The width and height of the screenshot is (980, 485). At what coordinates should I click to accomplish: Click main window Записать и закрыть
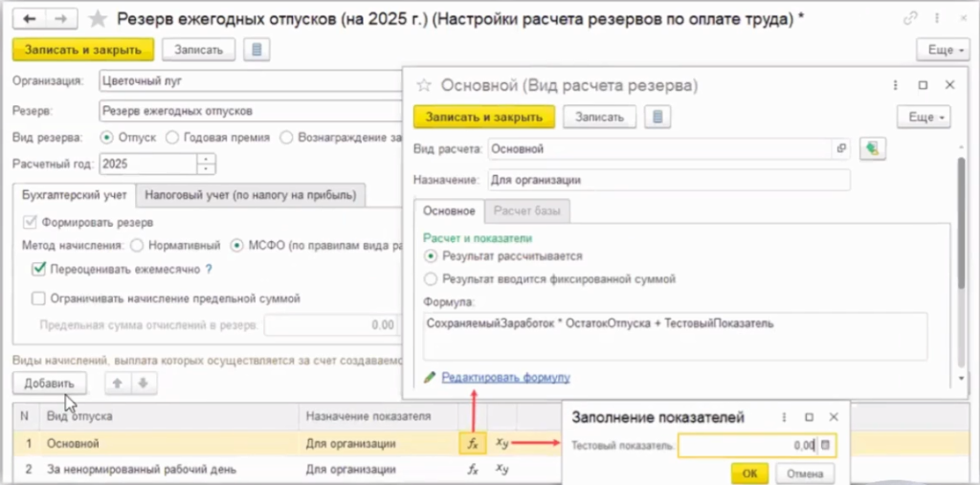point(83,50)
